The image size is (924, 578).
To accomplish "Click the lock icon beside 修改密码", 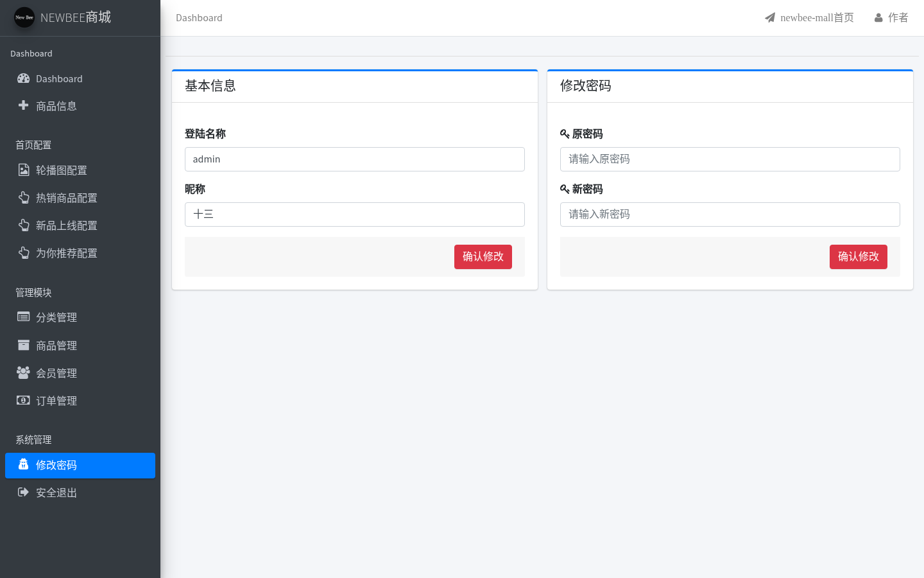I will (24, 464).
